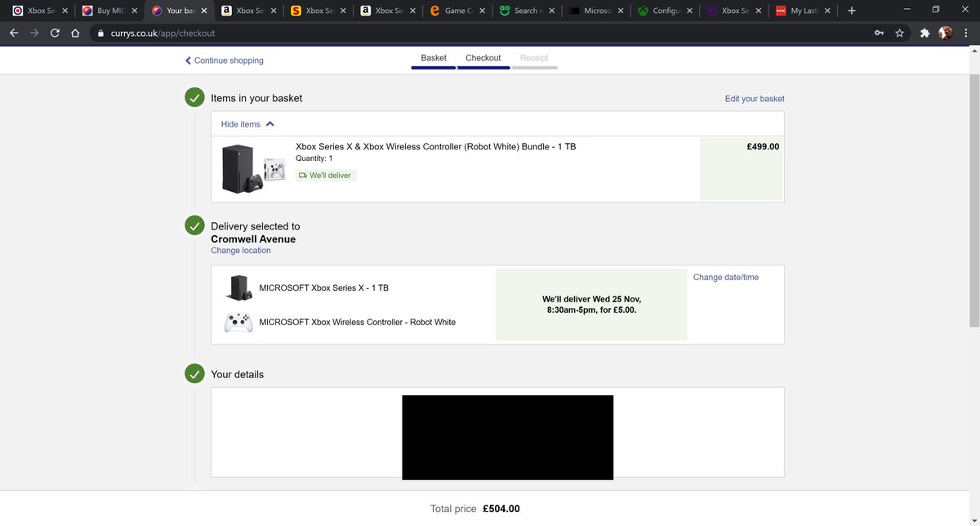Click green checkmark beside Delivery selected to
This screenshot has width=980, height=526.
pyautogui.click(x=194, y=226)
